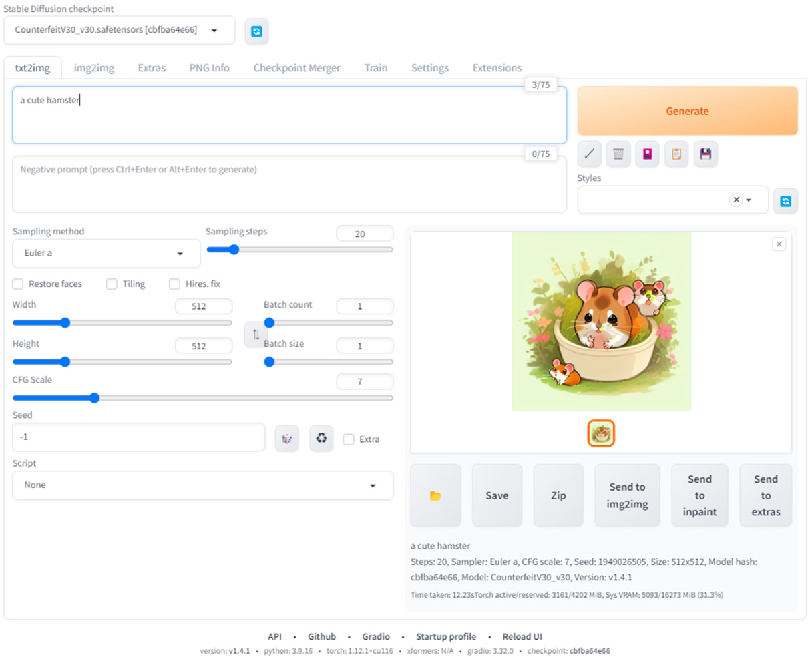
Task: Refresh the checkpoint list
Action: pos(256,31)
